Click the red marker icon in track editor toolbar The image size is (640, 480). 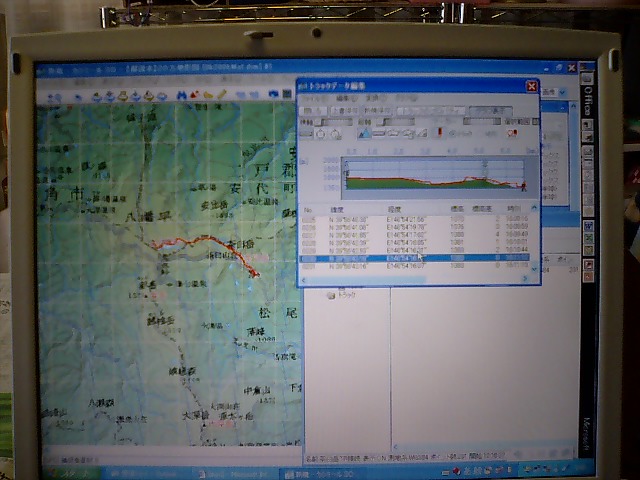439,132
